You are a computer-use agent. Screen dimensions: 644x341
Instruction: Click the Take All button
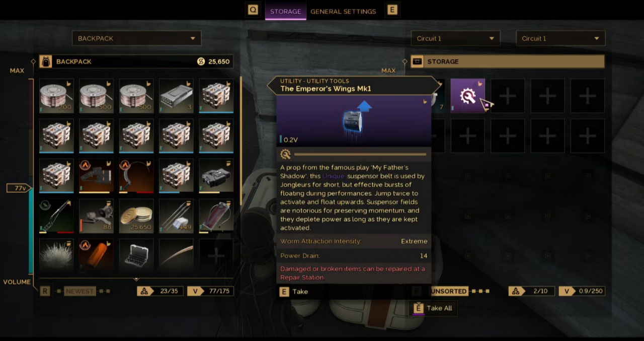(x=433, y=308)
